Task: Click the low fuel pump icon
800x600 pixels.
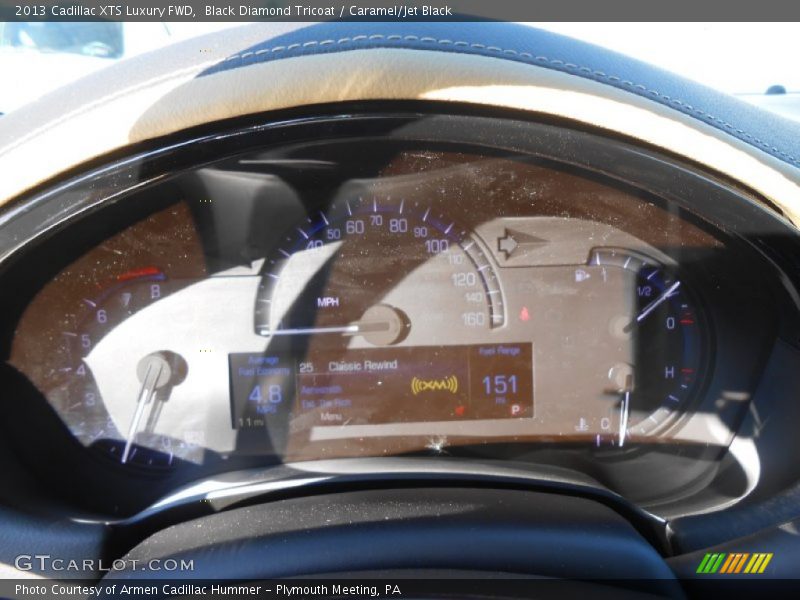Action: point(581,274)
